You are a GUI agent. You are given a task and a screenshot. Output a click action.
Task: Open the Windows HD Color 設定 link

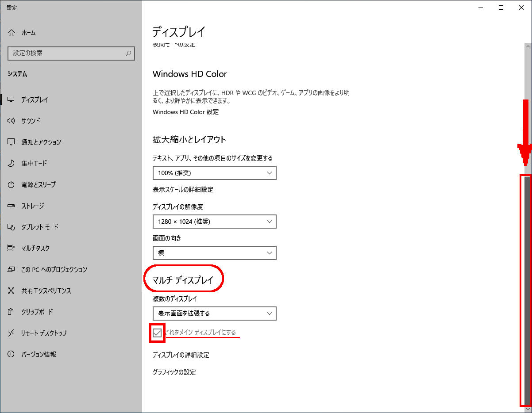pyautogui.click(x=185, y=112)
